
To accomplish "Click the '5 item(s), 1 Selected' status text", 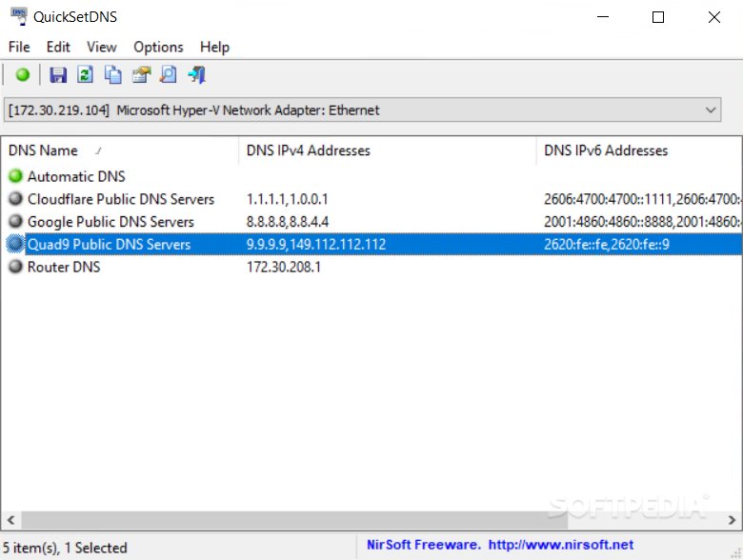I will point(65,548).
